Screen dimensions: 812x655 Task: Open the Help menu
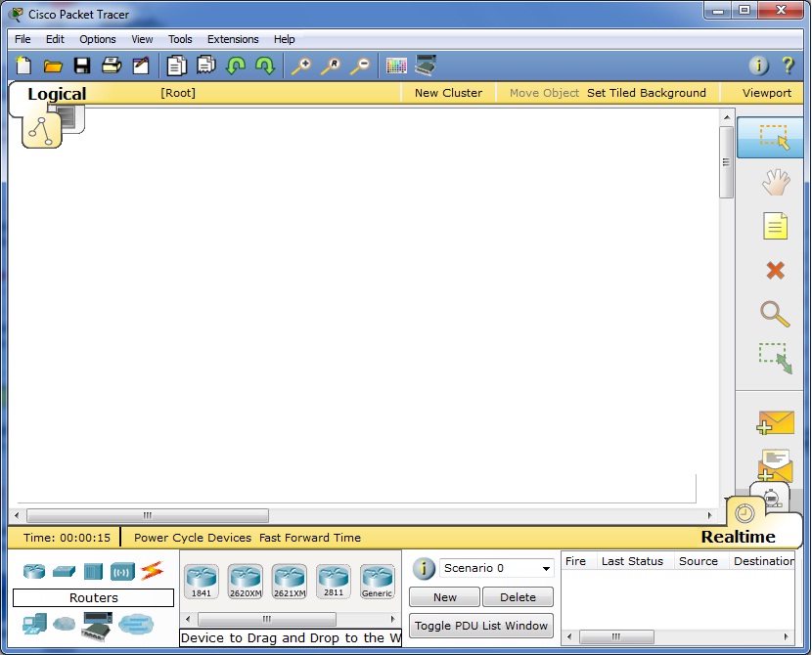(x=285, y=39)
